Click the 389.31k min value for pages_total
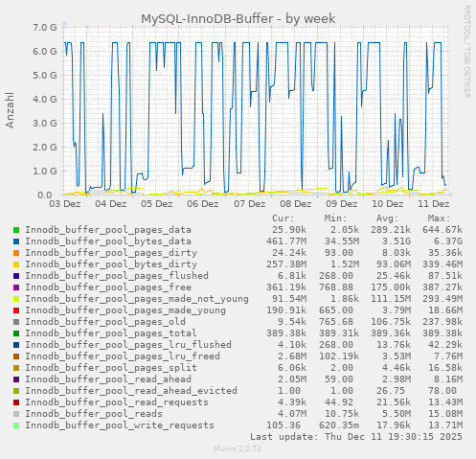 tap(339, 333)
